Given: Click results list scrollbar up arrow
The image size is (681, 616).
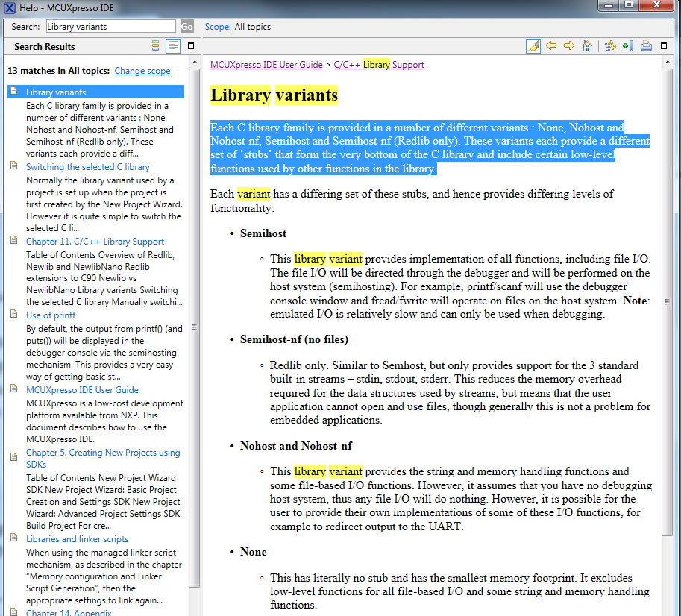Looking at the screenshot, I should 195,63.
